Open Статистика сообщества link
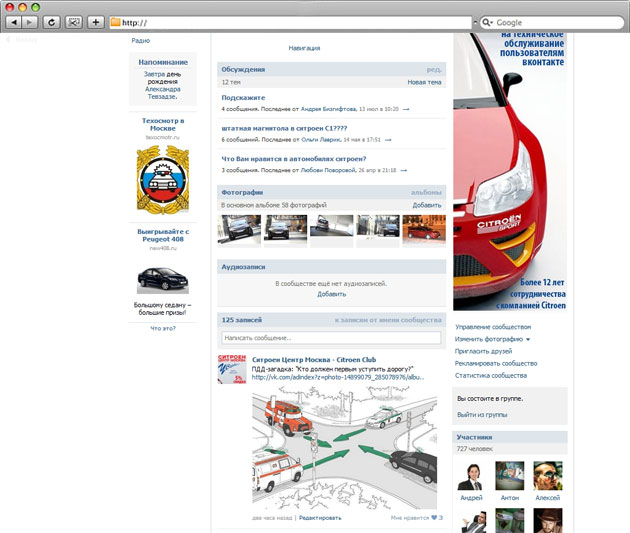The image size is (630, 533). [x=491, y=375]
